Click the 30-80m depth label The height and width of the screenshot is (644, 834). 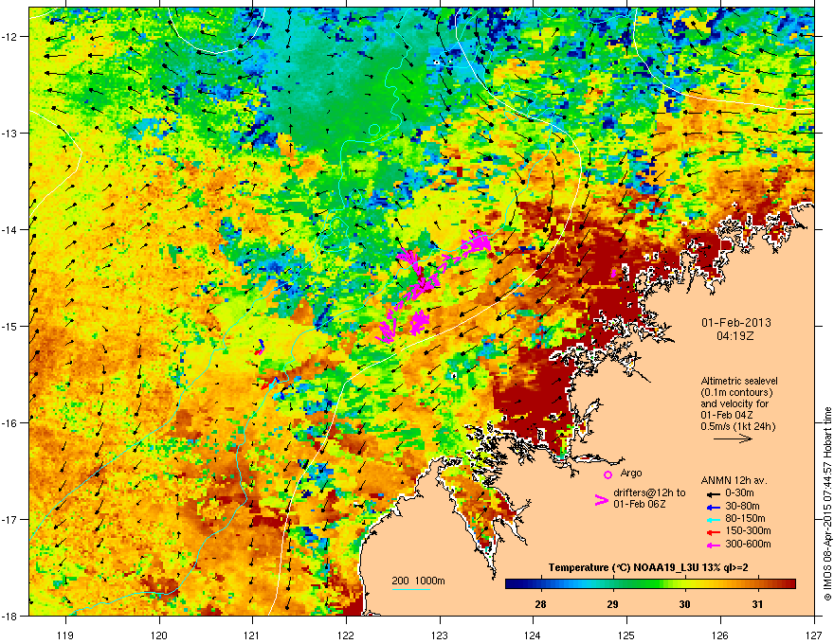tap(742, 507)
